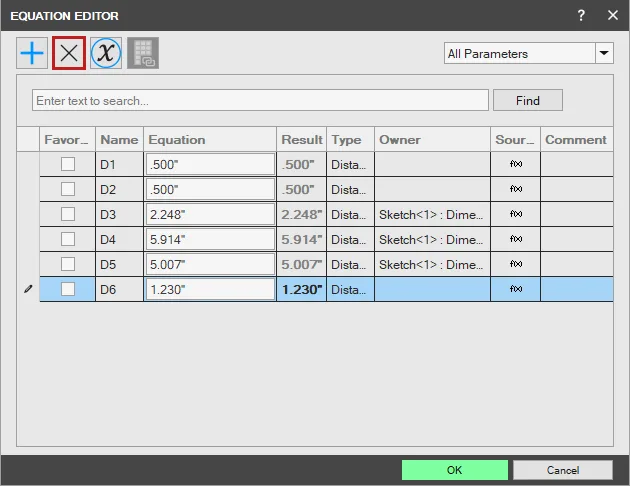Select the name cell D3
Viewport: 630px width, 486px height.
click(119, 214)
